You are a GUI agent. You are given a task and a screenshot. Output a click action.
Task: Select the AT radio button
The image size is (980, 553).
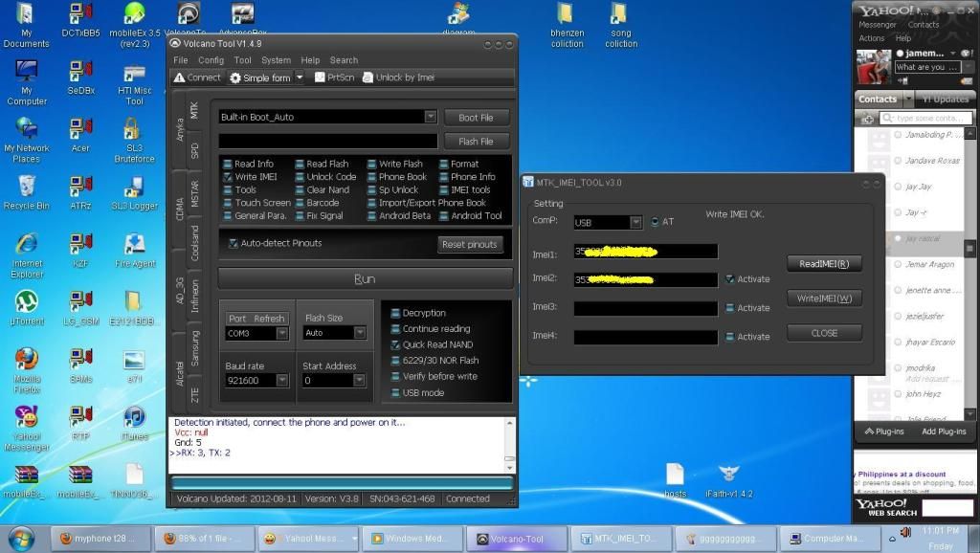point(655,221)
